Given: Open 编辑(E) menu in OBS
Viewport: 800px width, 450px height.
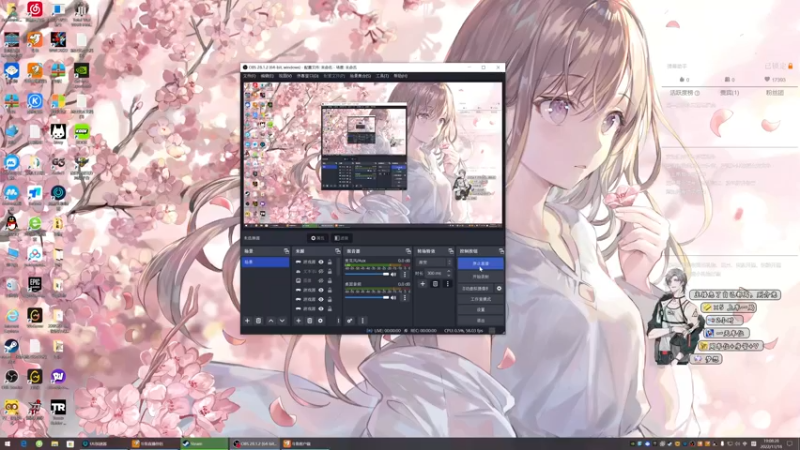Looking at the screenshot, I should click(x=267, y=76).
